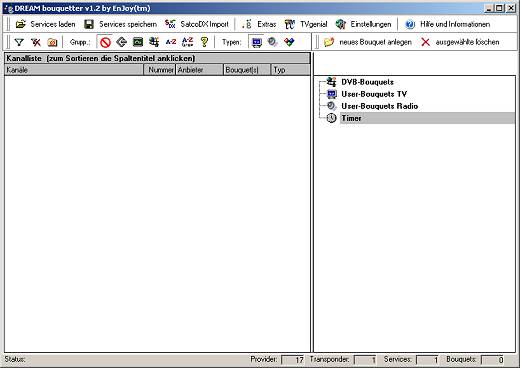
Task: Close the DREAM bouquetter window
Action: click(511, 8)
